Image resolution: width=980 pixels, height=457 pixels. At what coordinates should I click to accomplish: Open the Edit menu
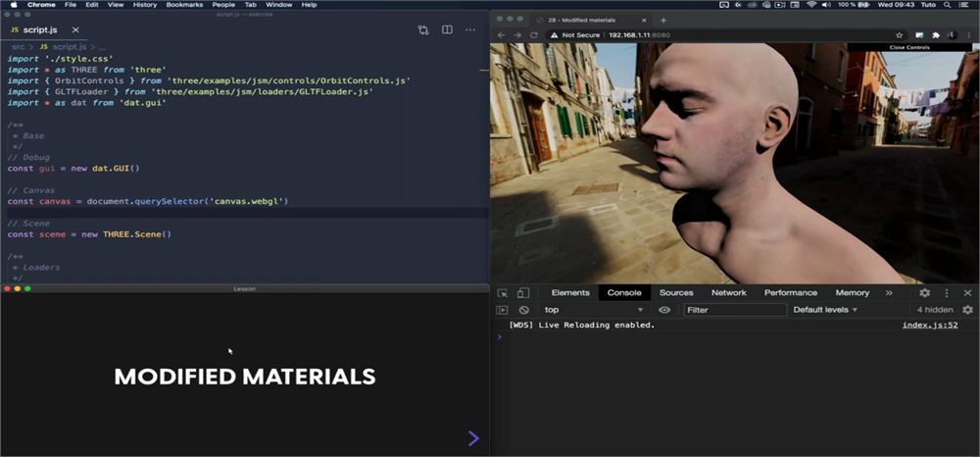92,4
